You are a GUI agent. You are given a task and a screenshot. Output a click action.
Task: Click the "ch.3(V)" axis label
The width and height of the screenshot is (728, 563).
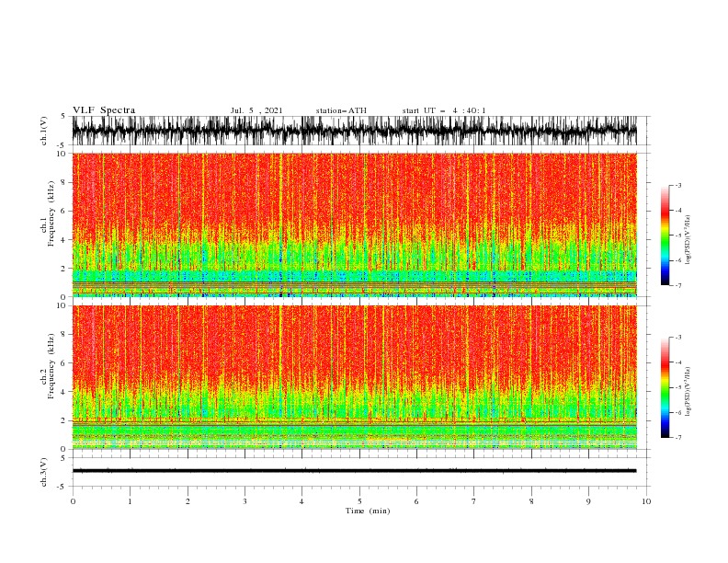point(44,472)
